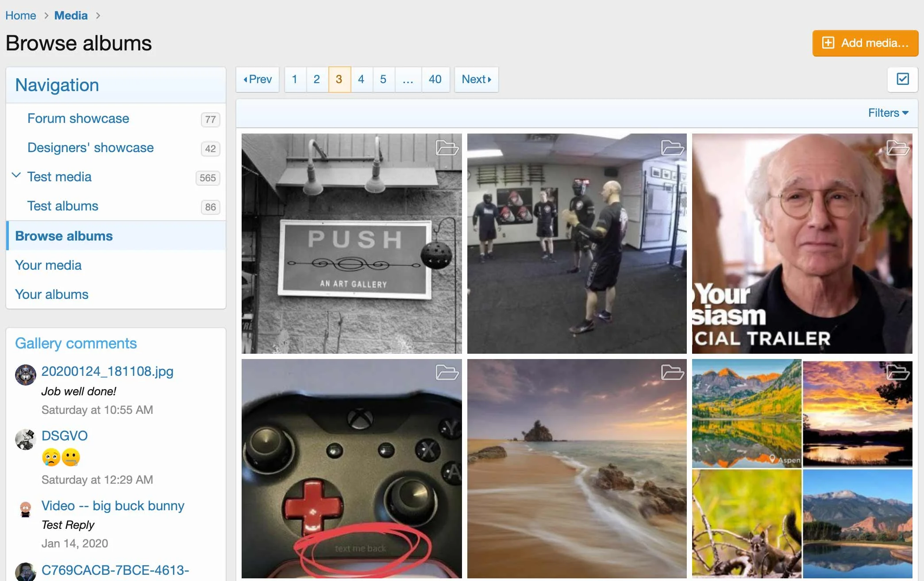Open the Filters dropdown
924x581 pixels.
tap(887, 113)
